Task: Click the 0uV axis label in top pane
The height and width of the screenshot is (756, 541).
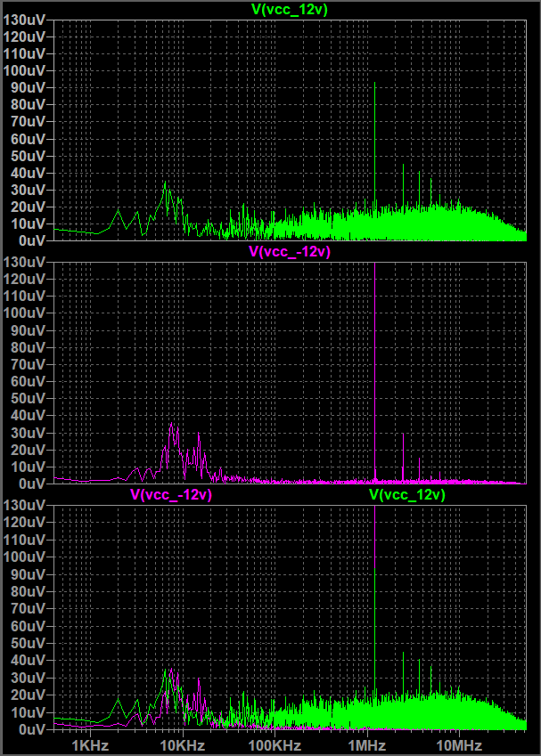Action: pos(32,240)
